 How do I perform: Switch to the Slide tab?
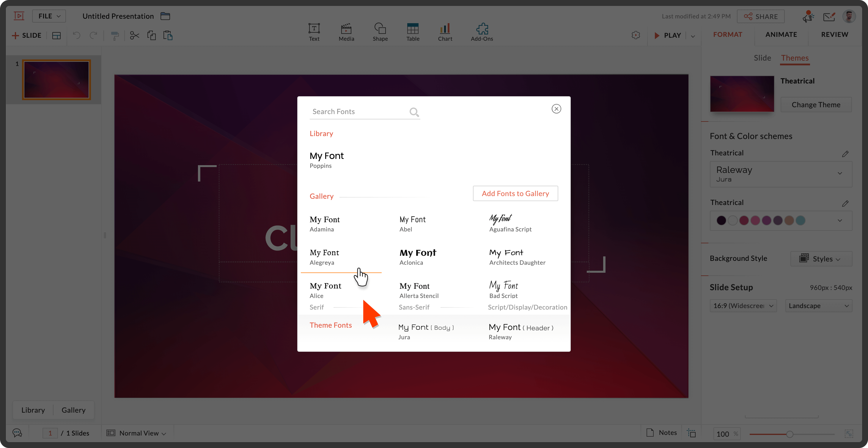point(762,58)
